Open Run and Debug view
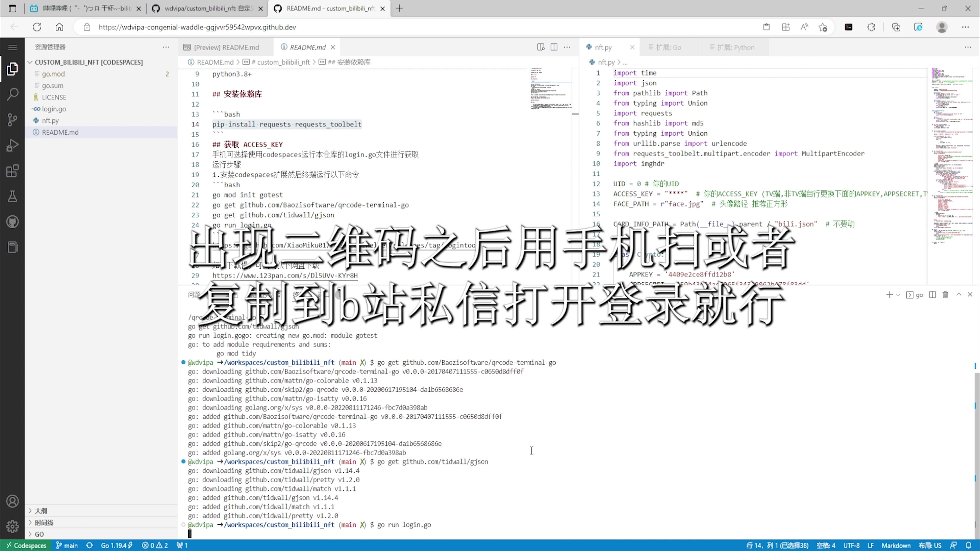 click(12, 145)
